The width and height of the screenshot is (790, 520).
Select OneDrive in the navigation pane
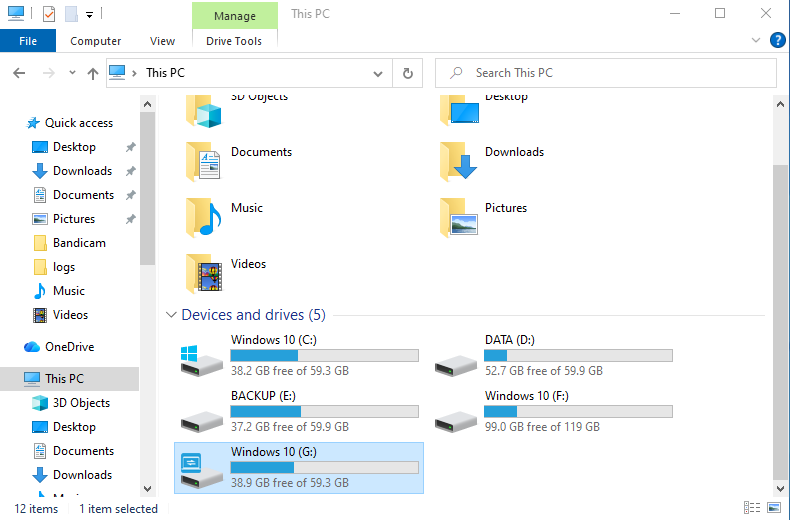pos(70,347)
